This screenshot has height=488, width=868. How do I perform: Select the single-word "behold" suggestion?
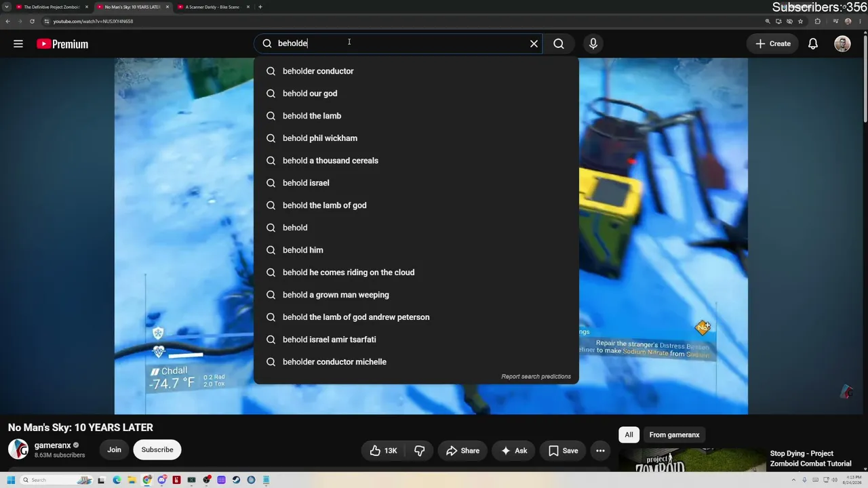(x=416, y=228)
